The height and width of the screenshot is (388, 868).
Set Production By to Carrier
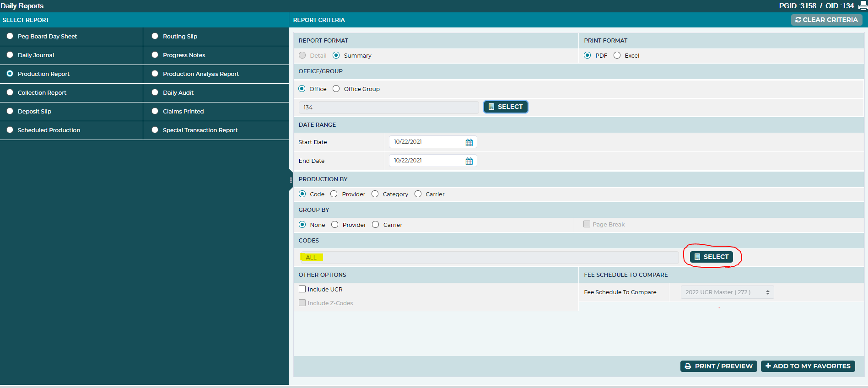click(x=418, y=194)
